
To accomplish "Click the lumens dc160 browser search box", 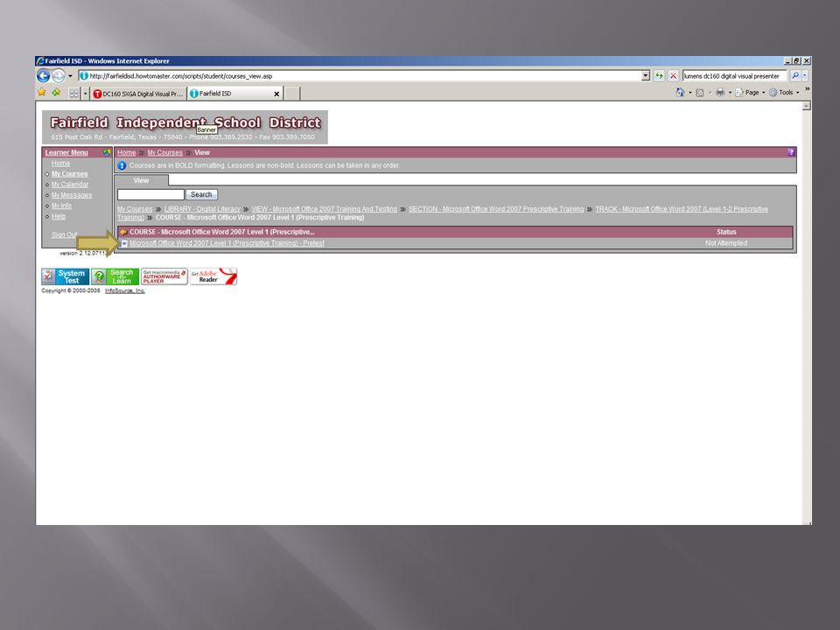I will coord(734,76).
